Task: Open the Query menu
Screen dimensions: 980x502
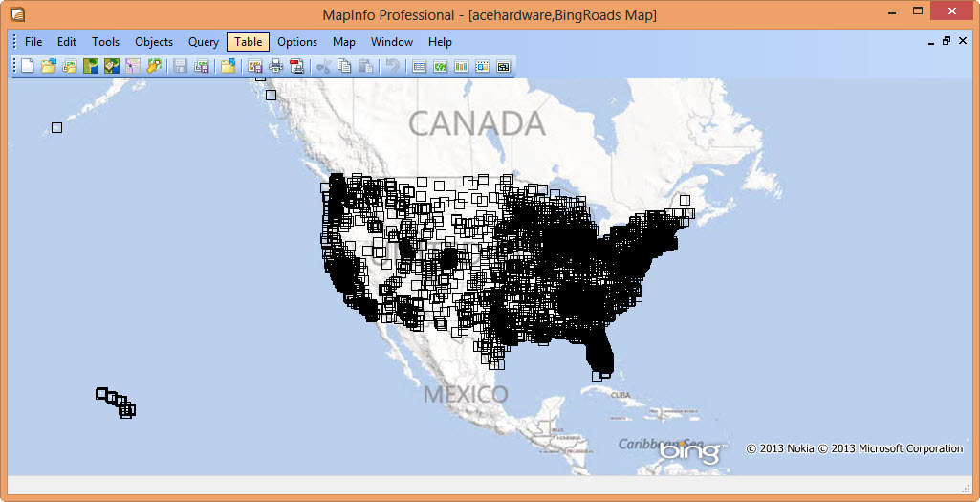Action: click(203, 42)
